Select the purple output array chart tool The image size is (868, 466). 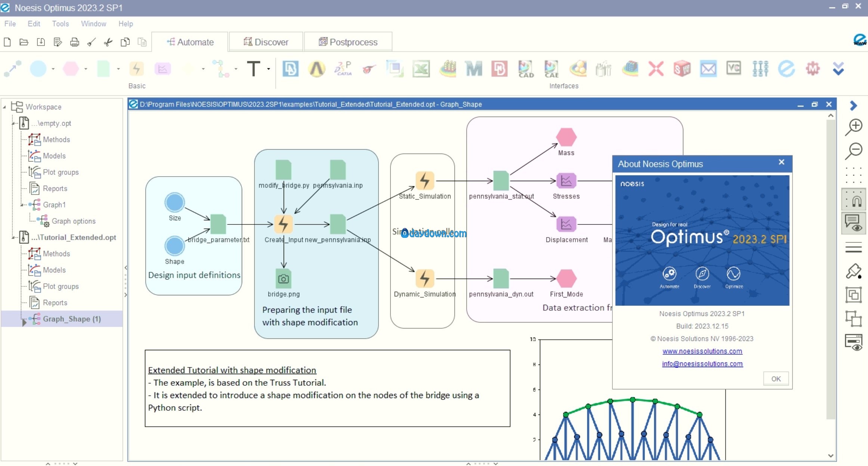tap(163, 69)
